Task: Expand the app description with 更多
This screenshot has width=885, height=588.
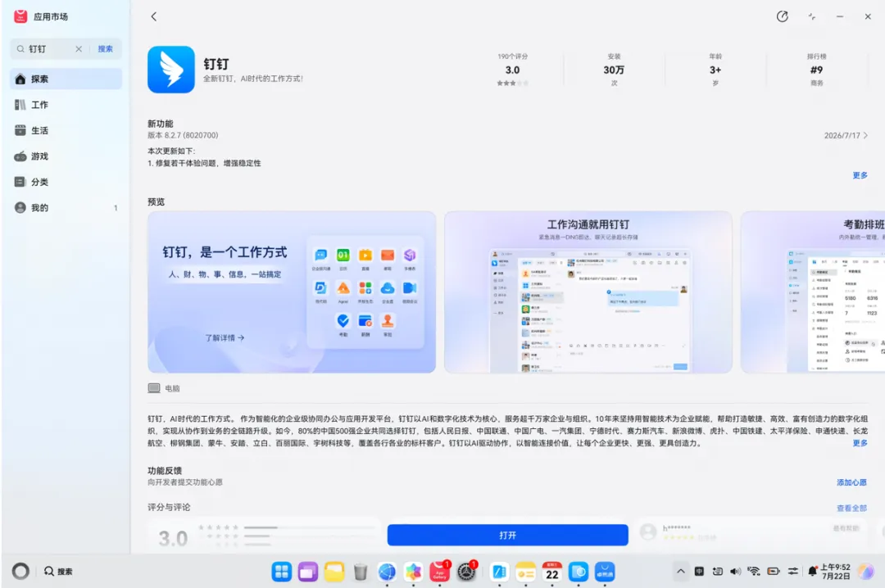Action: 860,443
